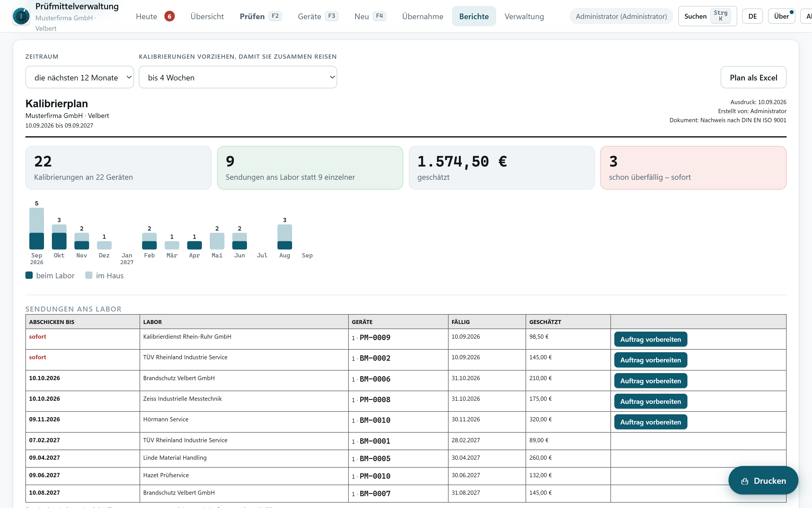Export with Plan als Excel button
812x508 pixels.
coord(753,77)
